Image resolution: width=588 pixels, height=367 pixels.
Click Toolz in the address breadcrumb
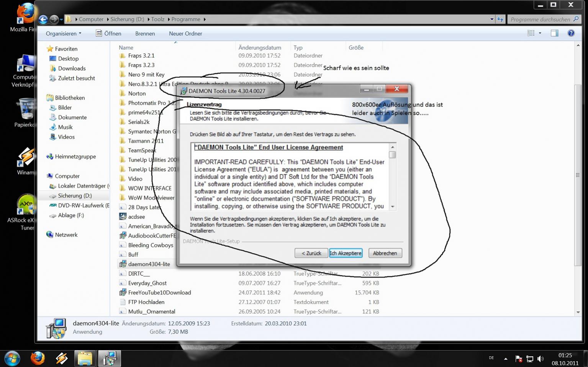(158, 19)
